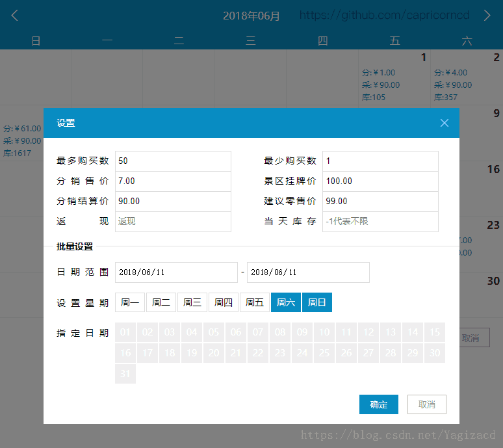The width and height of the screenshot is (503, 448).
Task: Confirm settings with 确定 button
Action: (x=379, y=404)
